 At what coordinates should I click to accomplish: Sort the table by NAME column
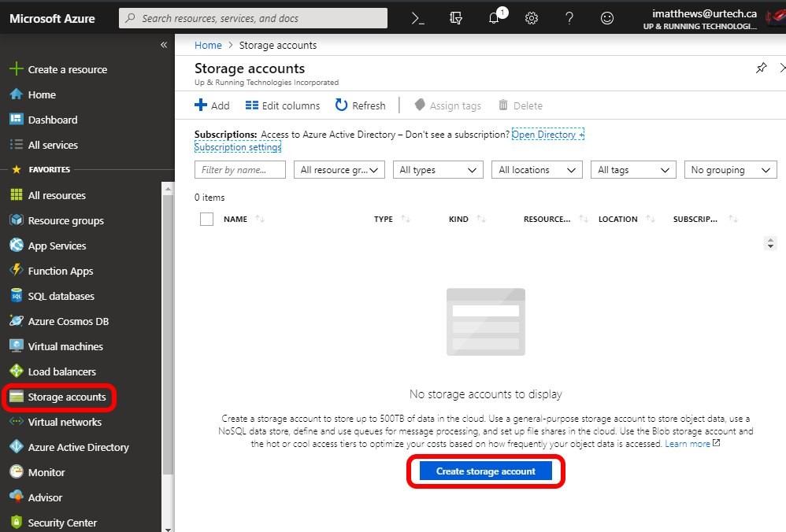[x=236, y=220]
